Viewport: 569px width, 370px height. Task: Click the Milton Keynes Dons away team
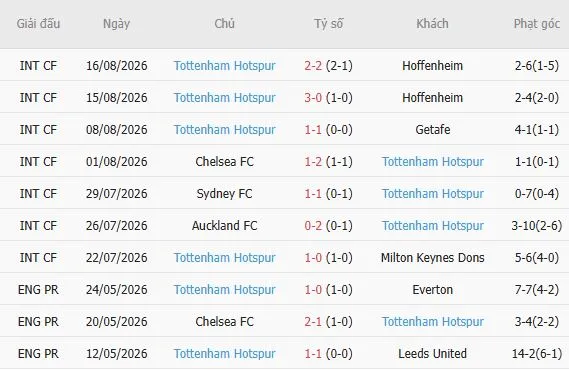[433, 258]
